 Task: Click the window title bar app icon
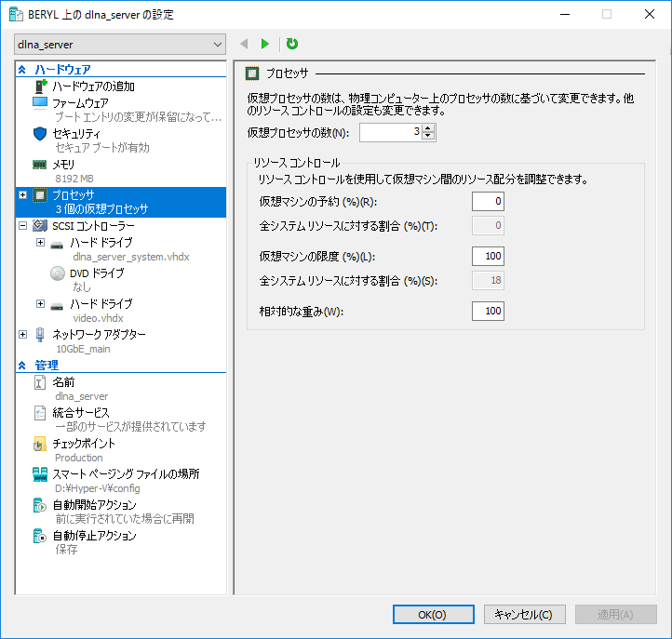click(16, 14)
